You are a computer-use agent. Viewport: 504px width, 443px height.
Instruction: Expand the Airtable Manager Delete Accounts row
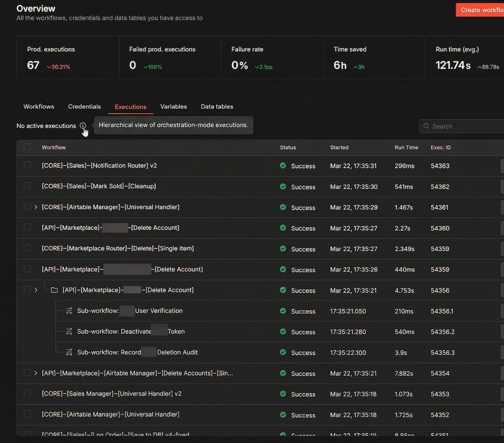coord(36,373)
